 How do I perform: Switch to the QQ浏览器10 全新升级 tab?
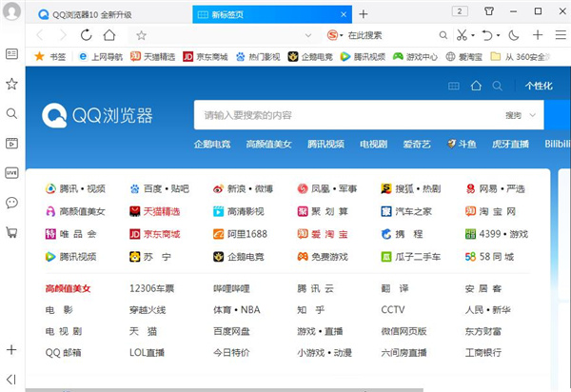108,14
